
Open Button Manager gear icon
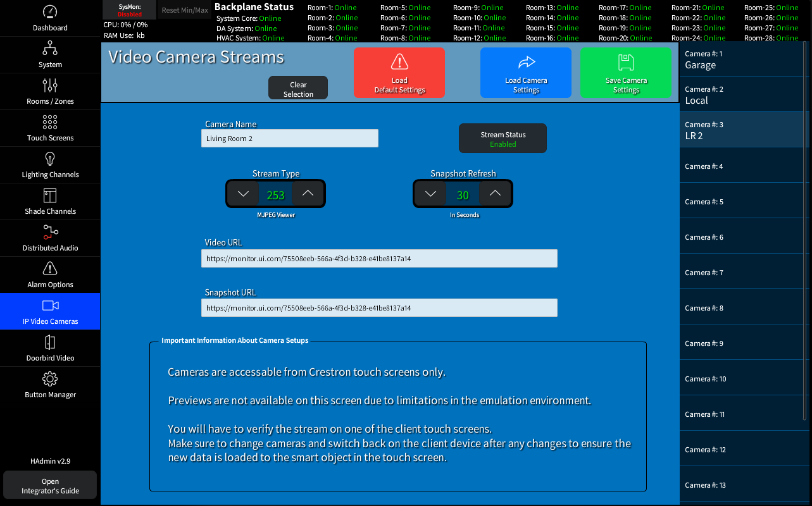[x=50, y=379]
